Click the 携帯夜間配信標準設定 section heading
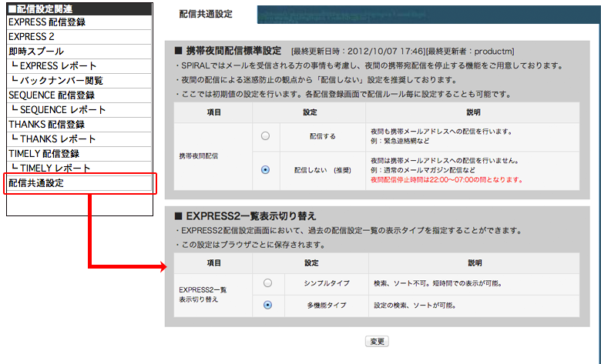The height and width of the screenshot is (364, 601). click(233, 50)
